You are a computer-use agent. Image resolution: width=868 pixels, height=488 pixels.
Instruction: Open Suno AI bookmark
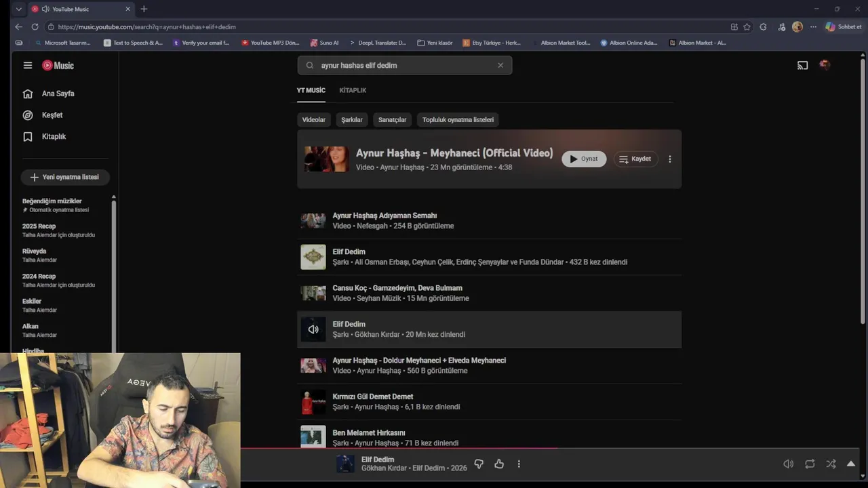tap(324, 43)
